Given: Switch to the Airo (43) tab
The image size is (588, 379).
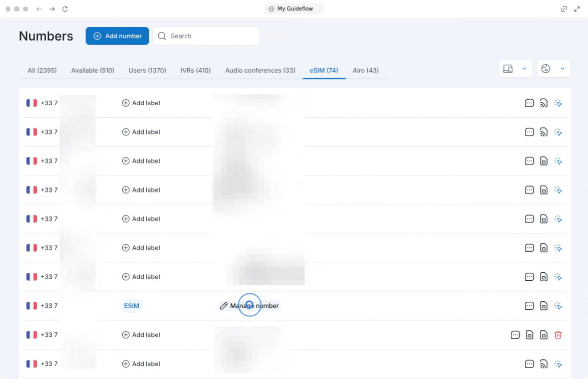Looking at the screenshot, I should (365, 71).
